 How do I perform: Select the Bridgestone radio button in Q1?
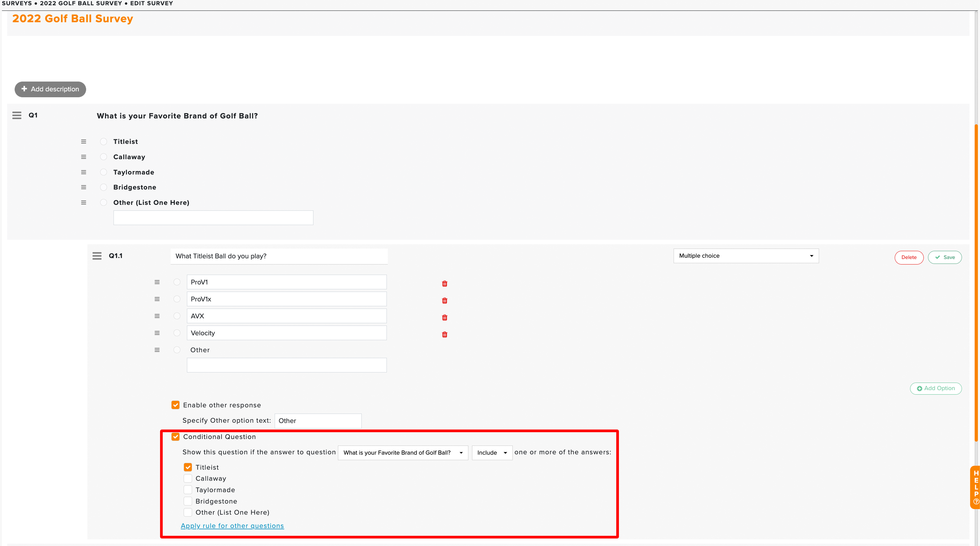click(103, 187)
